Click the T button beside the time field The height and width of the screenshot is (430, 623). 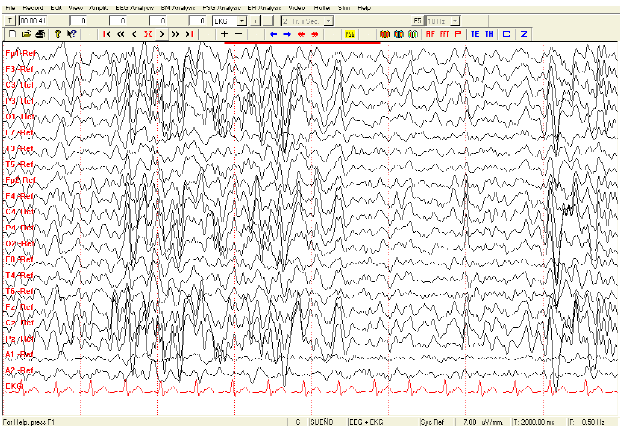(x=10, y=21)
